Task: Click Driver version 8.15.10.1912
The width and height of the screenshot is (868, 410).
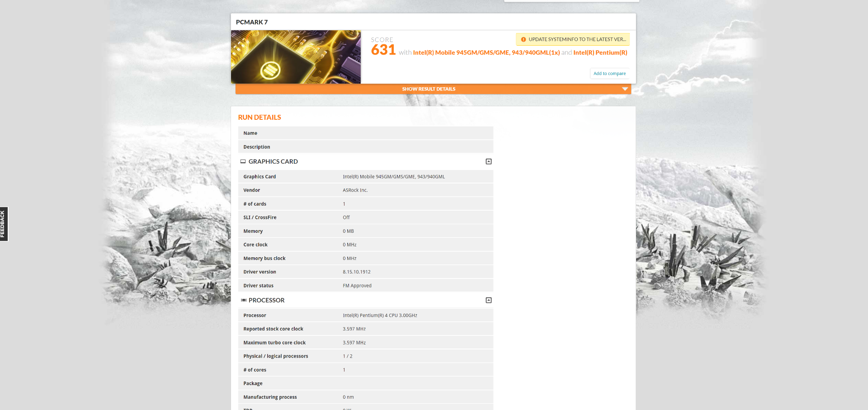Action: (357, 272)
